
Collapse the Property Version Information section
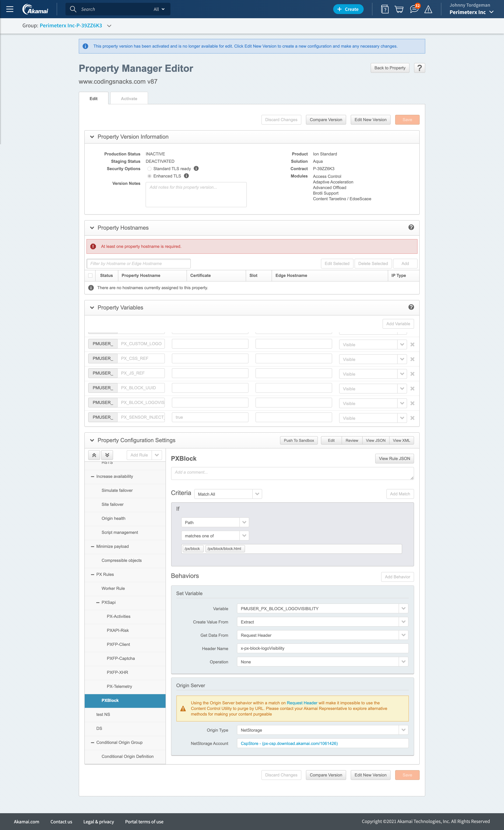pyautogui.click(x=92, y=137)
